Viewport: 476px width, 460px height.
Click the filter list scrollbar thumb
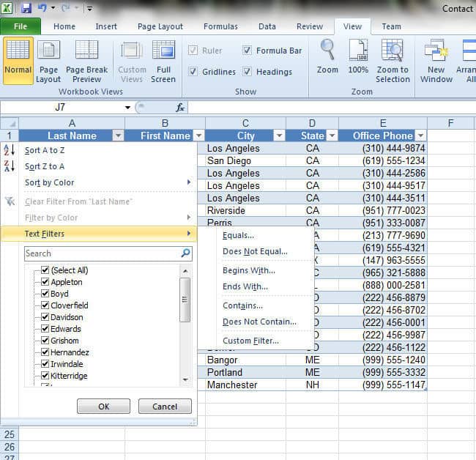[185, 300]
